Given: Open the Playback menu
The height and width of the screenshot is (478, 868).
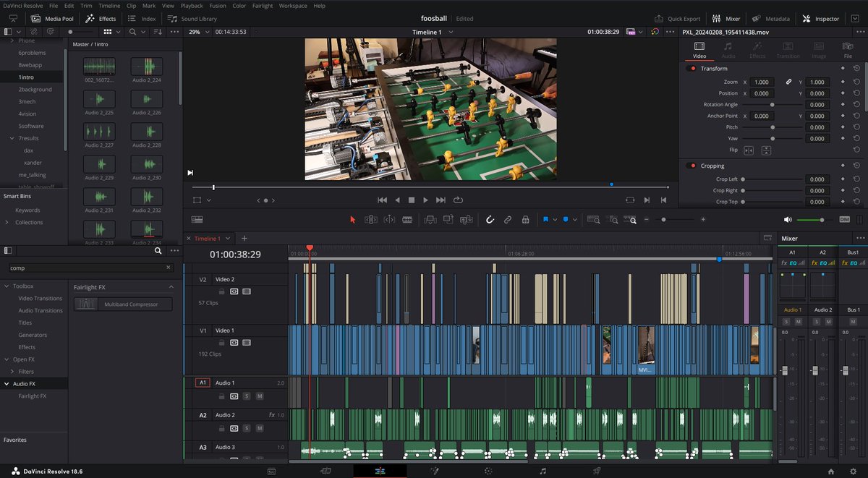Looking at the screenshot, I should 192,5.
